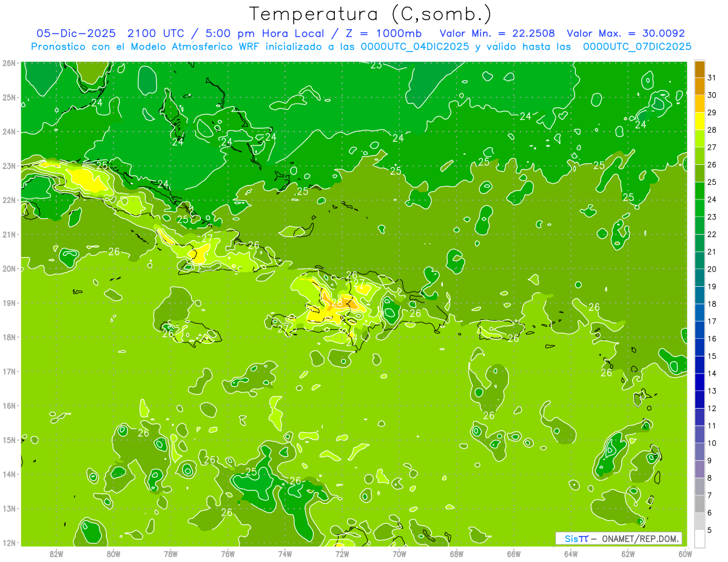The height and width of the screenshot is (562, 728).
Task: Click the latitude axis label 12N
Action: coord(9,543)
